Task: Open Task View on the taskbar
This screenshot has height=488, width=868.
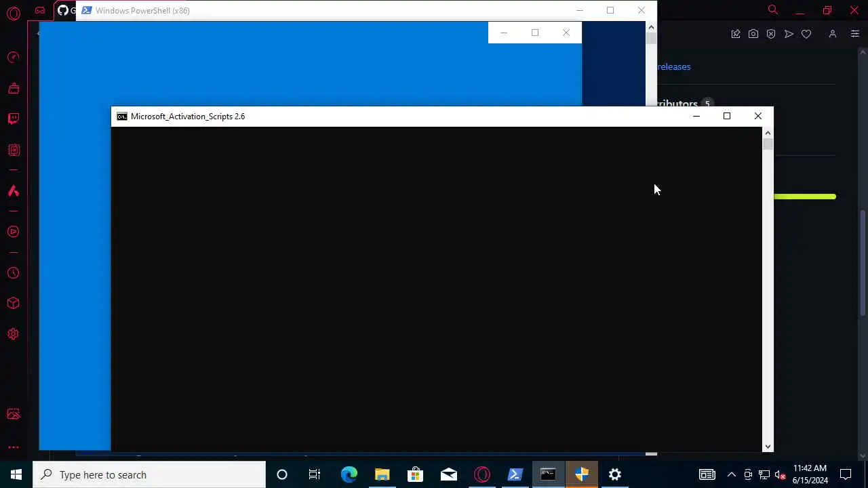Action: click(315, 474)
